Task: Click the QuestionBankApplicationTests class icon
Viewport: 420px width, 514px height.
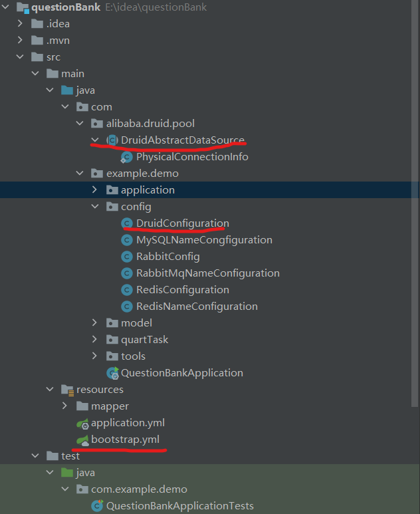Action: coord(97,506)
